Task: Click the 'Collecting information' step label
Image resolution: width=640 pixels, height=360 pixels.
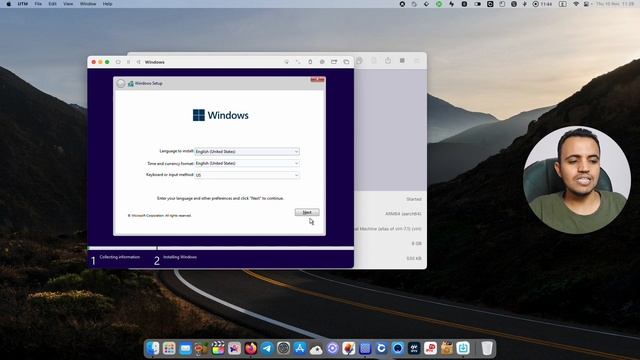Action: (120, 257)
